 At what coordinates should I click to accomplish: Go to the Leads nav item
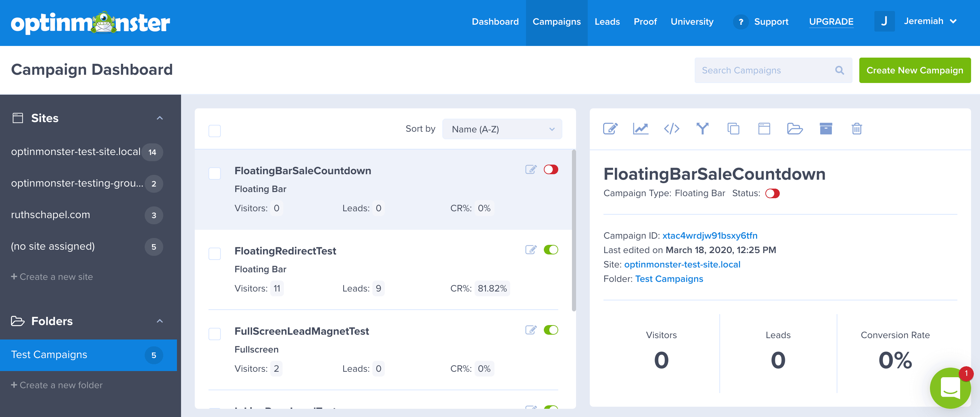click(607, 22)
